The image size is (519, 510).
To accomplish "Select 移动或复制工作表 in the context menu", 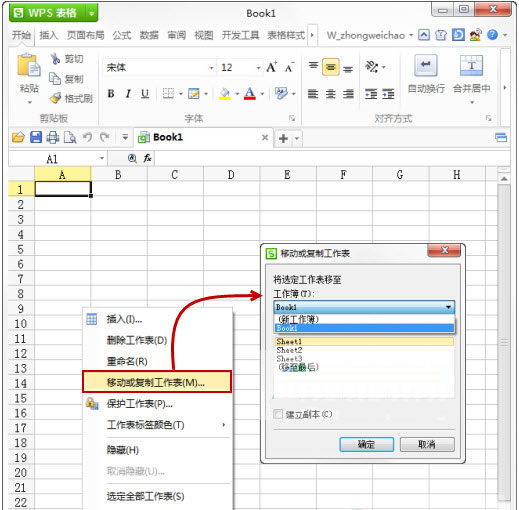I will (x=157, y=382).
